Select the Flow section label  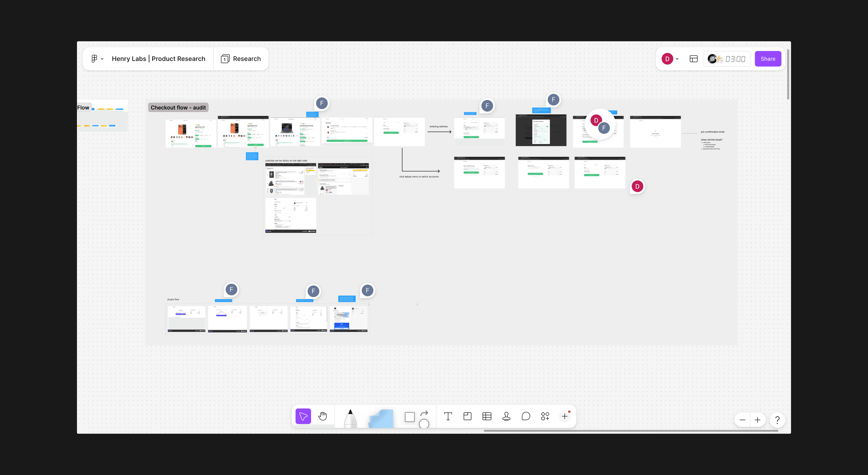coord(84,108)
